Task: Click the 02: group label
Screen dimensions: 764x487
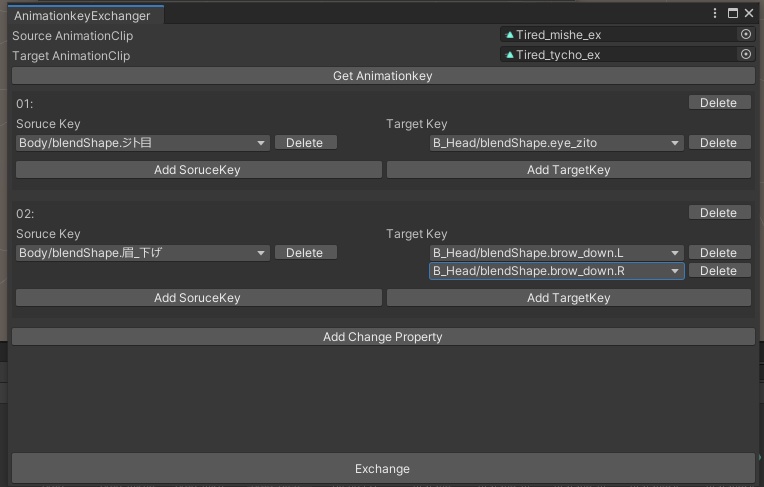Action: [x=25, y=214]
